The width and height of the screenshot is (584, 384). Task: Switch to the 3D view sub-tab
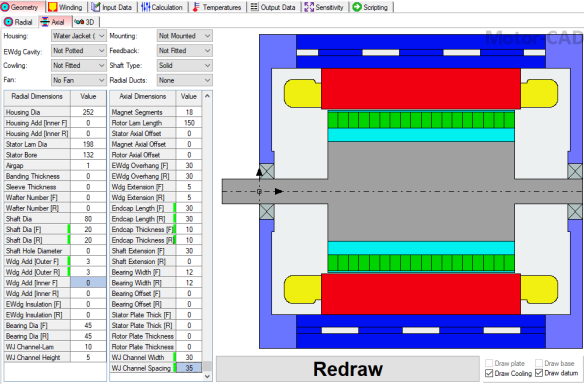(x=85, y=22)
